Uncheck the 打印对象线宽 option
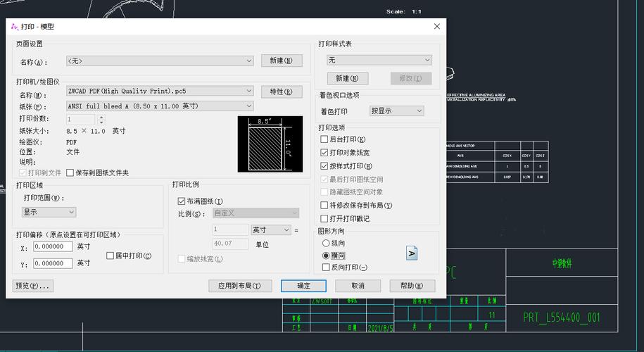The height and width of the screenshot is (352, 644). [324, 153]
